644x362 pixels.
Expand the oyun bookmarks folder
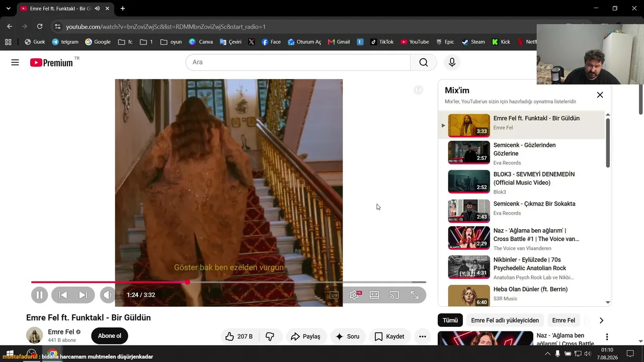[x=171, y=42]
